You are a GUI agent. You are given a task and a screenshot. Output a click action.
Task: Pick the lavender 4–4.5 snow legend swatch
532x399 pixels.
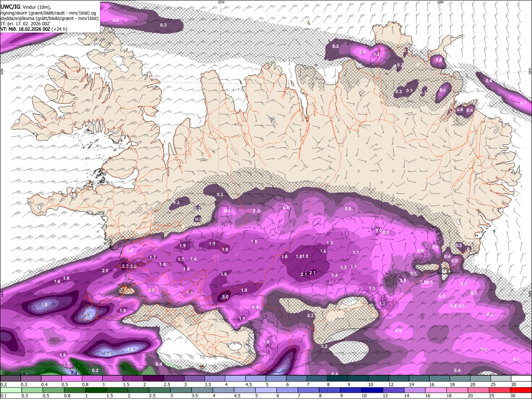point(235,379)
